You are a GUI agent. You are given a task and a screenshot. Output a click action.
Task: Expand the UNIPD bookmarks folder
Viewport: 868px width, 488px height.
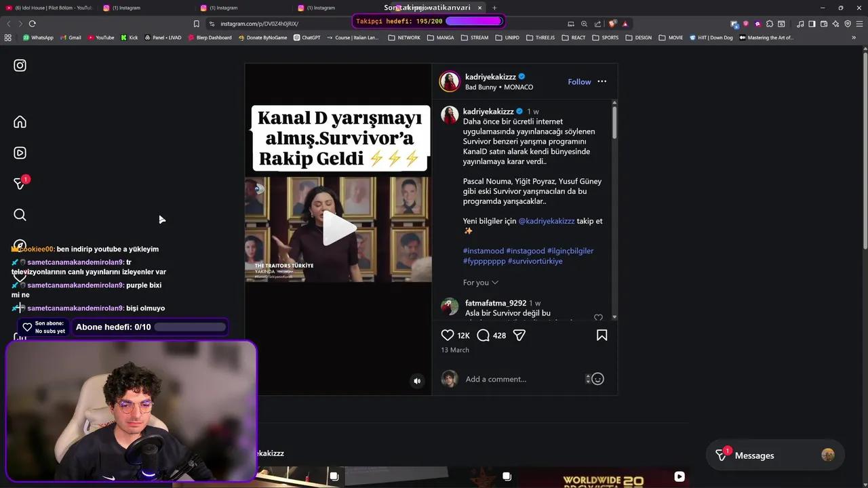(x=507, y=38)
